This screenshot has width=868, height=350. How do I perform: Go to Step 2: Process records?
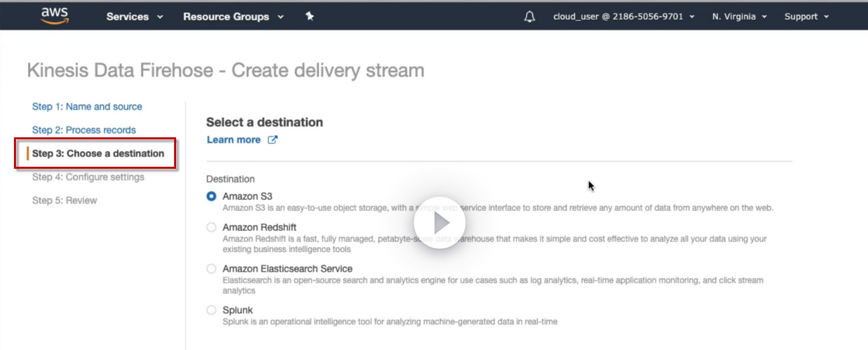coord(84,130)
